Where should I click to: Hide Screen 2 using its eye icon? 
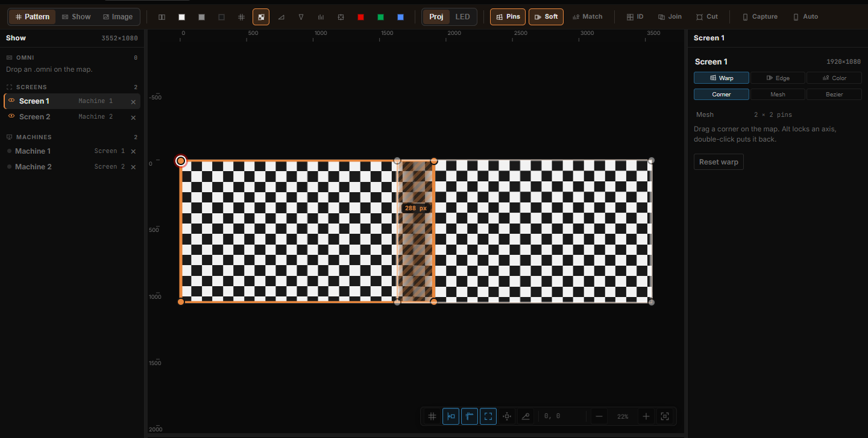point(11,116)
